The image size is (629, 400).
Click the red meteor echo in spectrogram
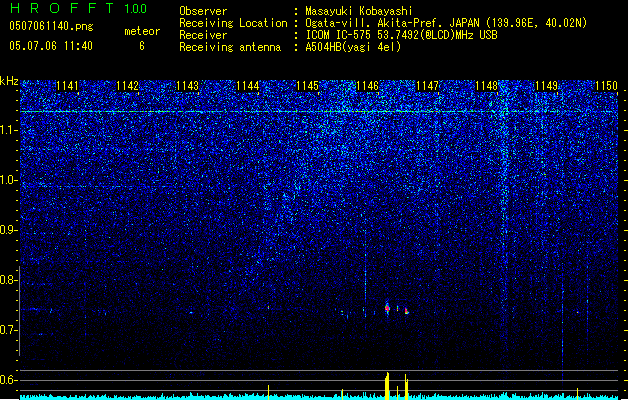388,309
